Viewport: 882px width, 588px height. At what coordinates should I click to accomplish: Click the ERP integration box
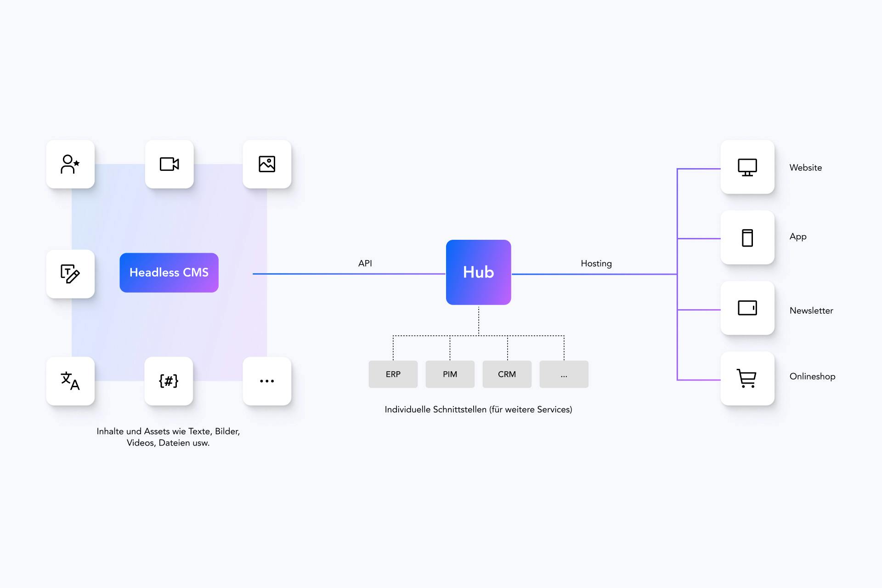point(393,374)
